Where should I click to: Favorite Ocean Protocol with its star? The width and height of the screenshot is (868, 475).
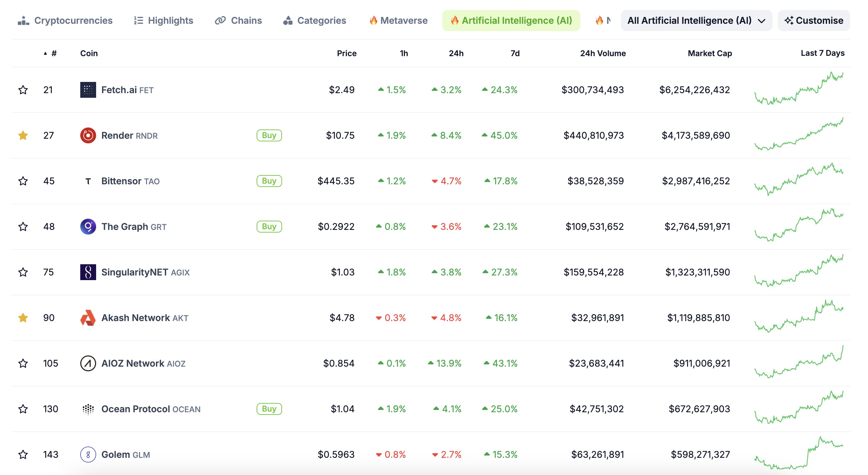[x=23, y=409]
